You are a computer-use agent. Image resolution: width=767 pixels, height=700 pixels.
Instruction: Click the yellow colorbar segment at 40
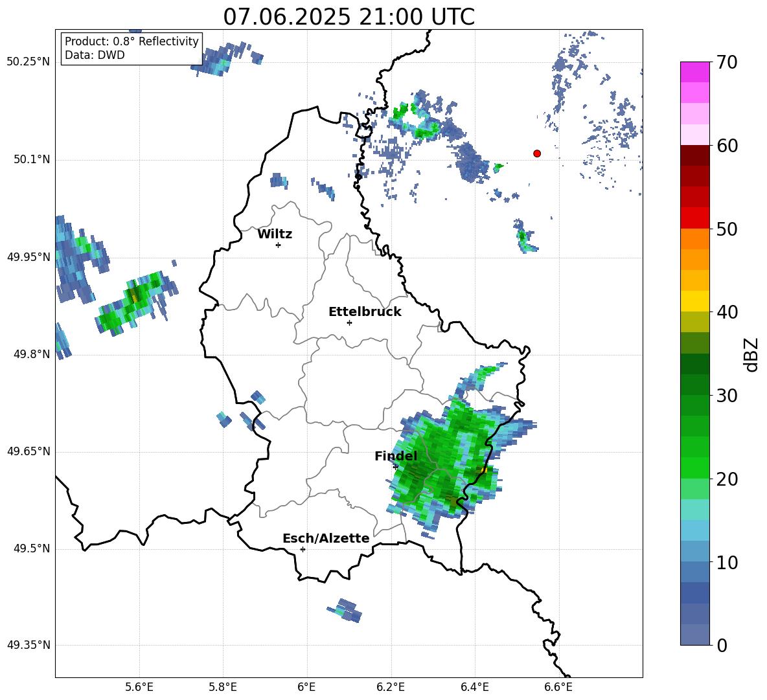point(695,301)
